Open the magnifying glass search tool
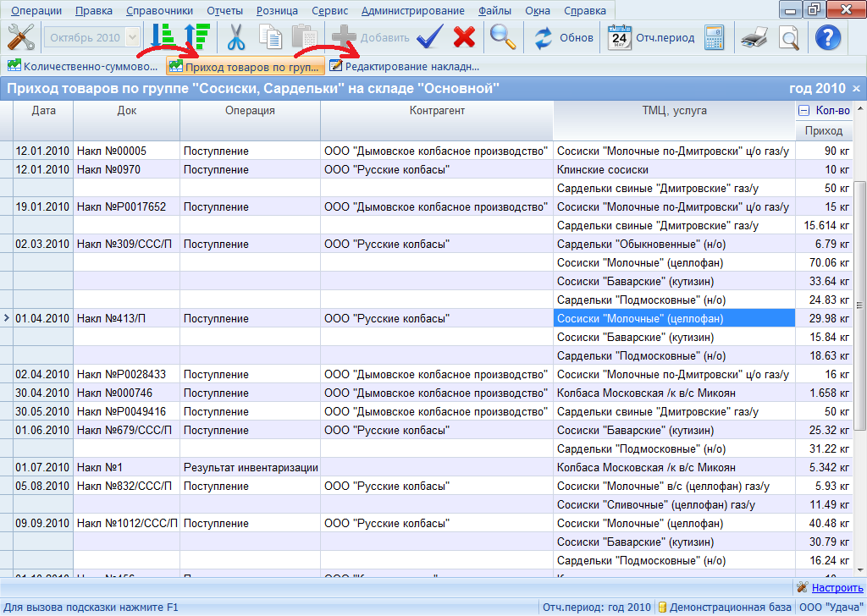Screen dimensions: 867x616 (503, 37)
